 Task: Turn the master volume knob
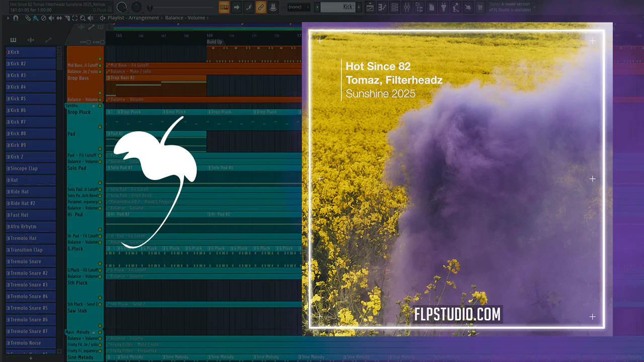pyautogui.click(x=122, y=7)
